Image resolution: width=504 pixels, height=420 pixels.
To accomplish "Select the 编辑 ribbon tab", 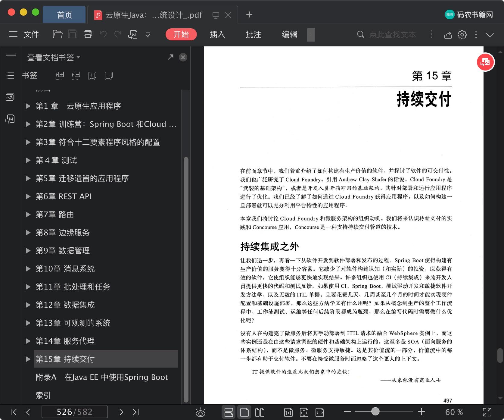I will point(289,34).
